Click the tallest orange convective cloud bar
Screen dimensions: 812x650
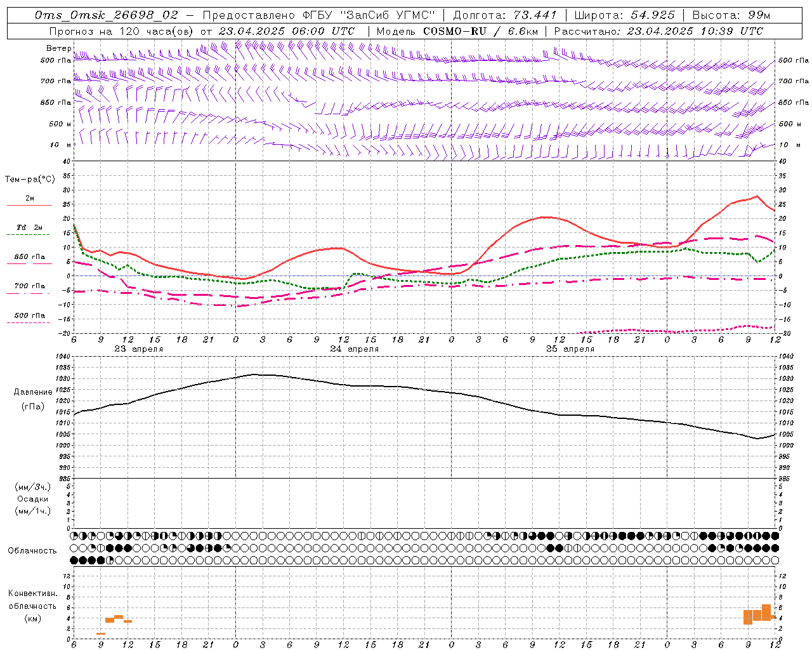pos(766,612)
